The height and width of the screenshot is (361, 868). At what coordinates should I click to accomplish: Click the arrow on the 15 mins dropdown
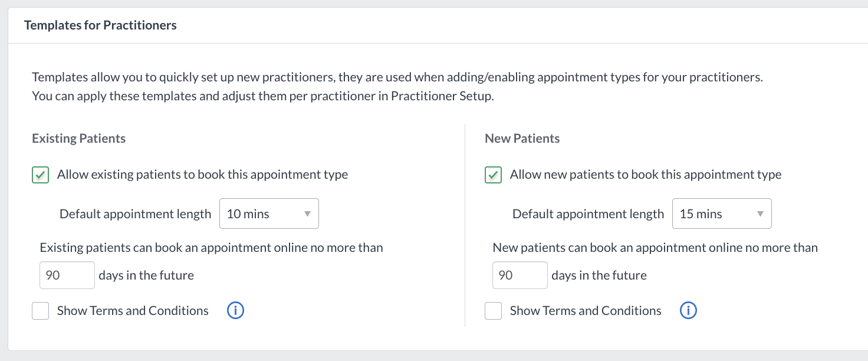coord(760,214)
